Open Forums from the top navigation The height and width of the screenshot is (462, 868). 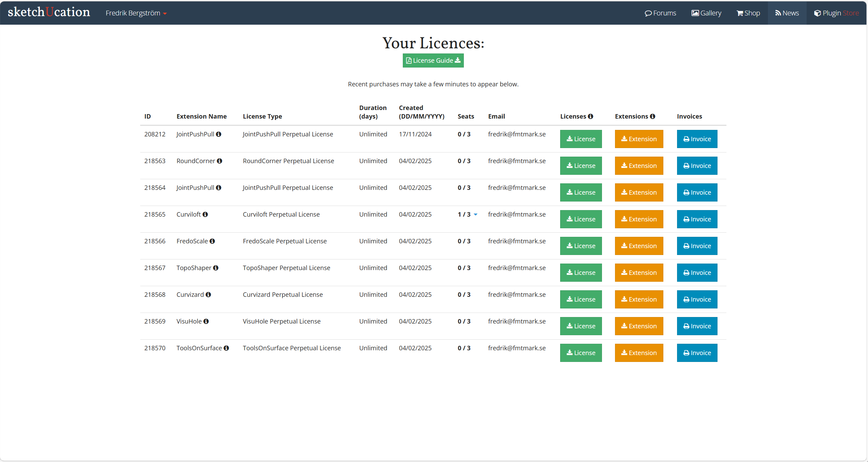(660, 13)
